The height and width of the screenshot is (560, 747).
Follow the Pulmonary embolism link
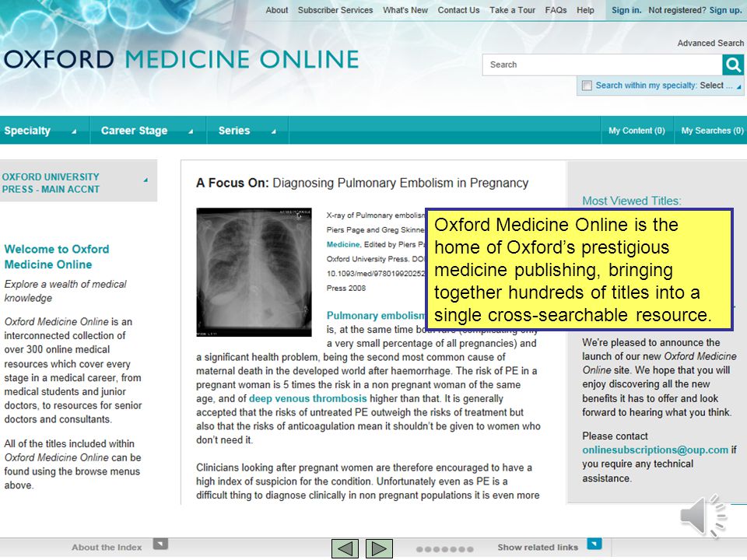pos(375,315)
